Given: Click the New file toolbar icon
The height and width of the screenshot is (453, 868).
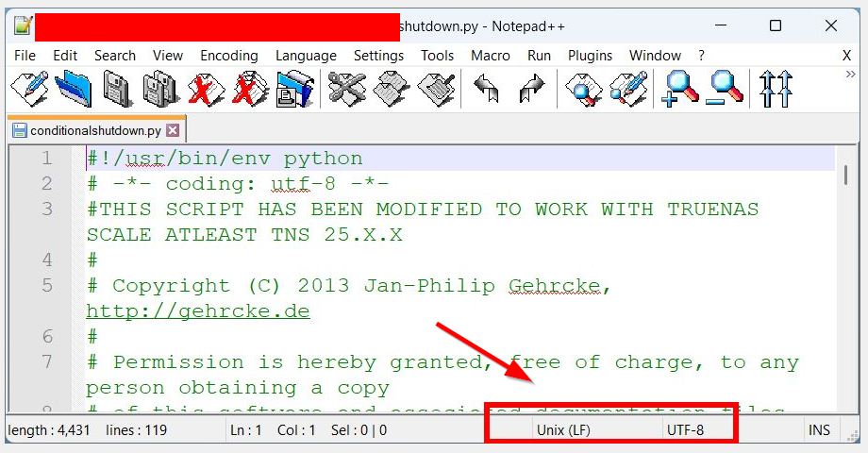Looking at the screenshot, I should (28, 90).
